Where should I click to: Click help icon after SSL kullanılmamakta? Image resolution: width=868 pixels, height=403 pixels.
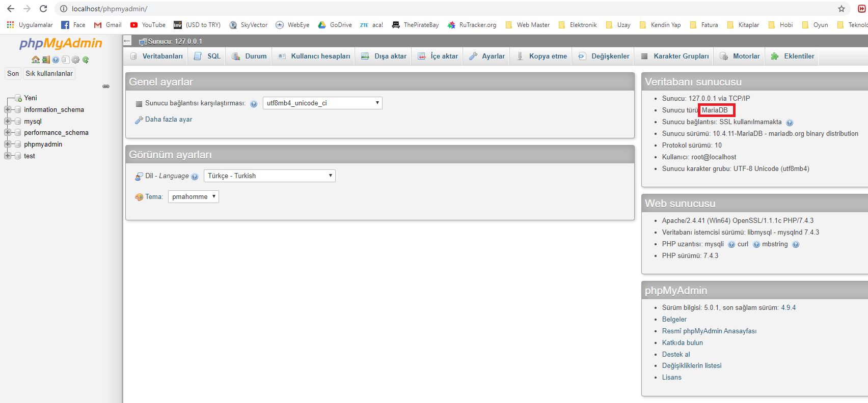(x=790, y=123)
